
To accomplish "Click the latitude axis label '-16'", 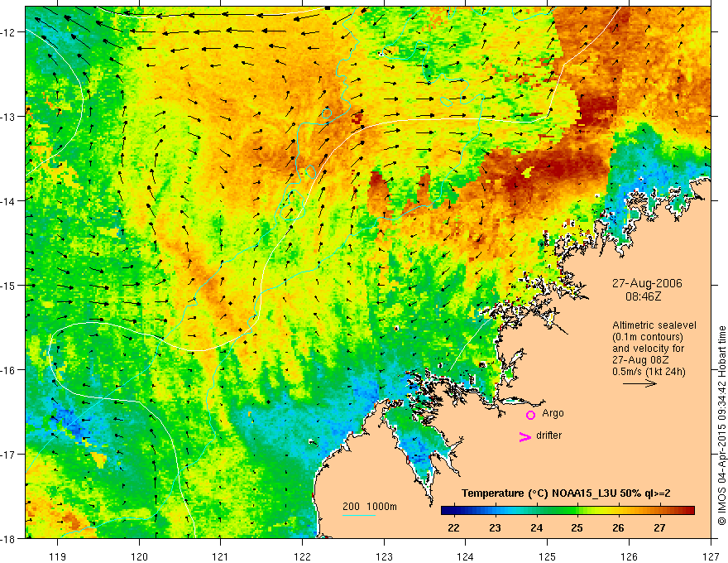I will 8,370.
